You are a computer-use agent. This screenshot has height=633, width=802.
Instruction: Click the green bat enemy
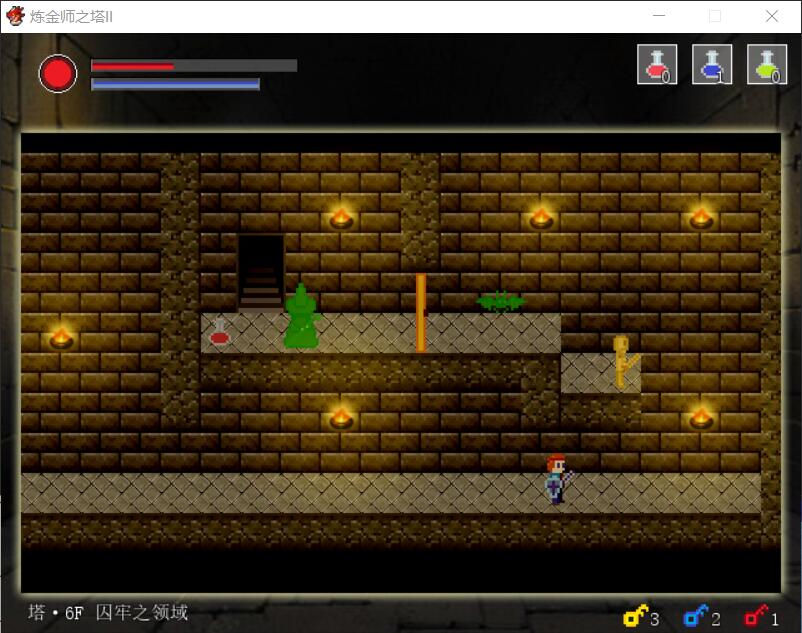pyautogui.click(x=501, y=302)
